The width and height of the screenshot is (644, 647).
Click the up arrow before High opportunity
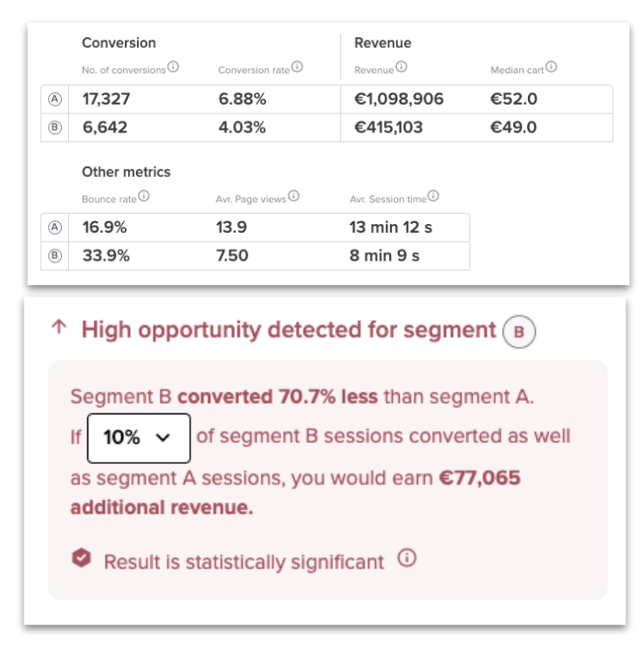tap(59, 327)
